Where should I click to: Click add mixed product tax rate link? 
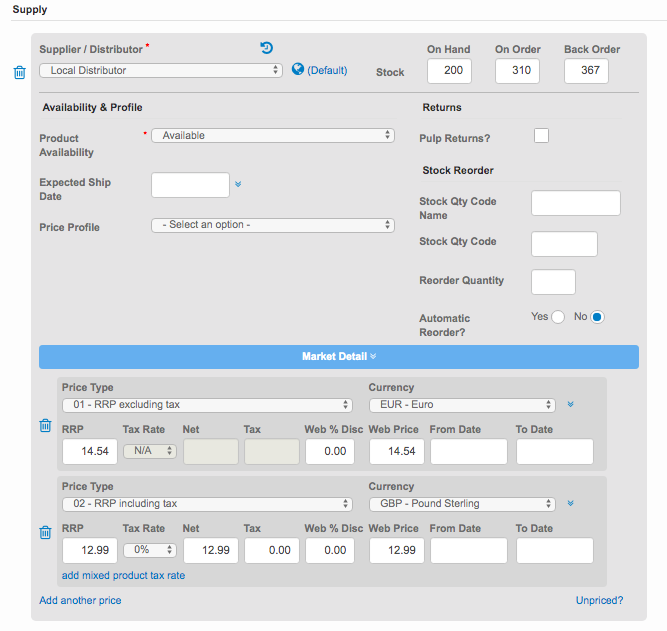coord(123,575)
